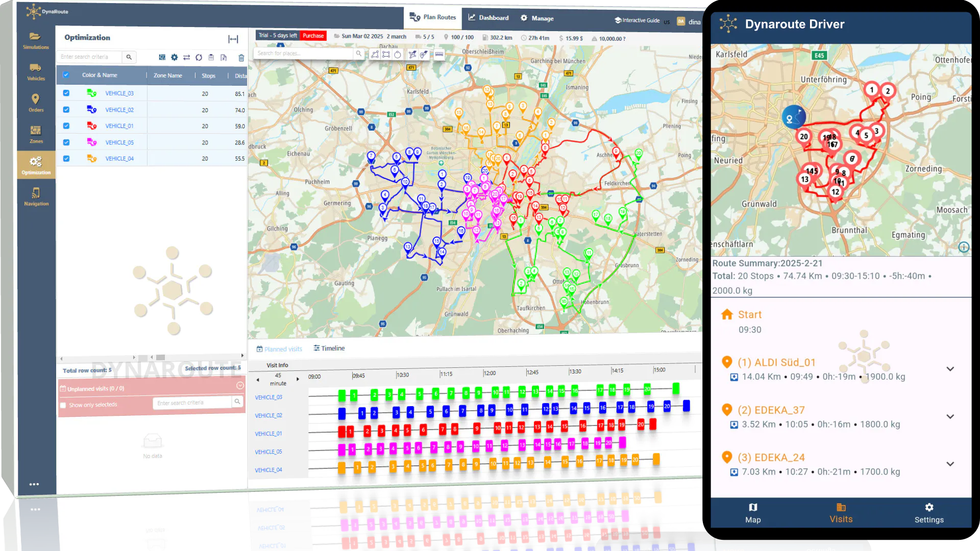The width and height of the screenshot is (980, 551).
Task: Click the trash delete icon in Optimization toolbar
Action: [241, 58]
